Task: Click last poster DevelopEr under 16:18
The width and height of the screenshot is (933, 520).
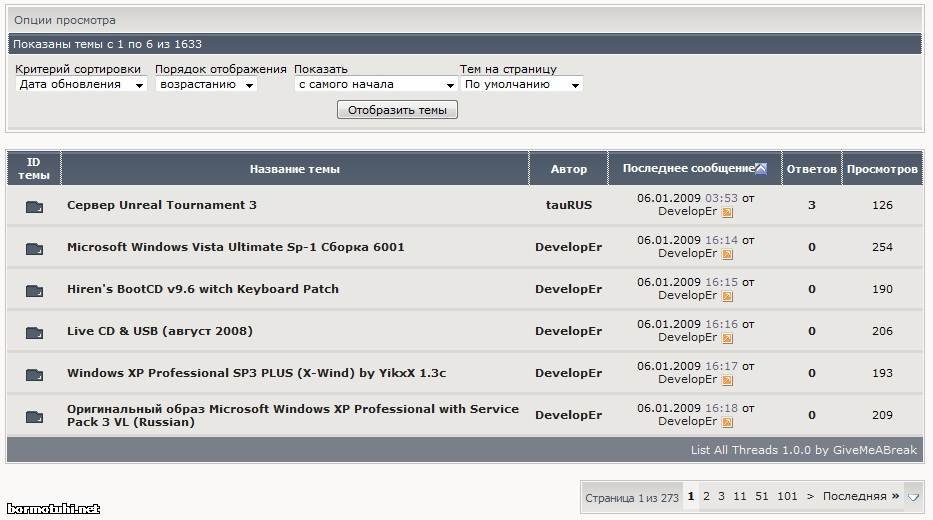Action: (687, 421)
